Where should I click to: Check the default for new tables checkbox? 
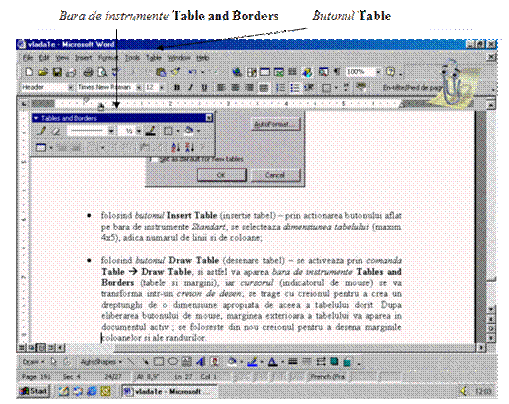pyautogui.click(x=152, y=159)
